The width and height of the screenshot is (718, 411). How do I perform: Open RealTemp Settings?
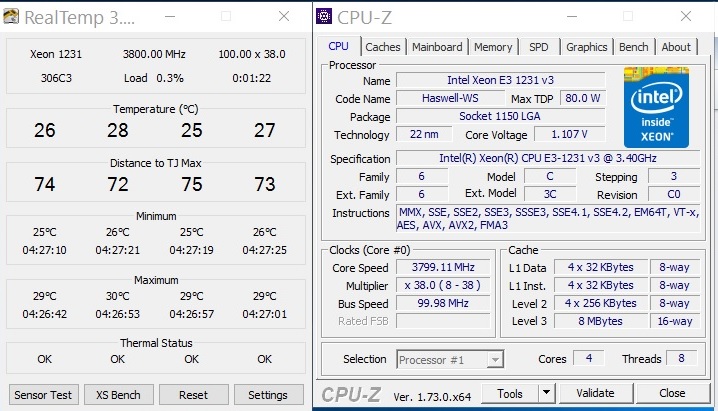268,395
